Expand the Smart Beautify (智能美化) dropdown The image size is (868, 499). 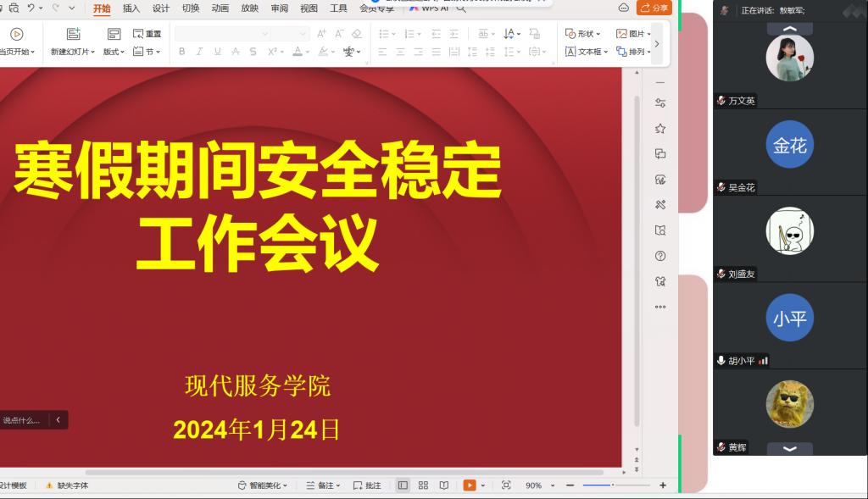(x=264, y=485)
